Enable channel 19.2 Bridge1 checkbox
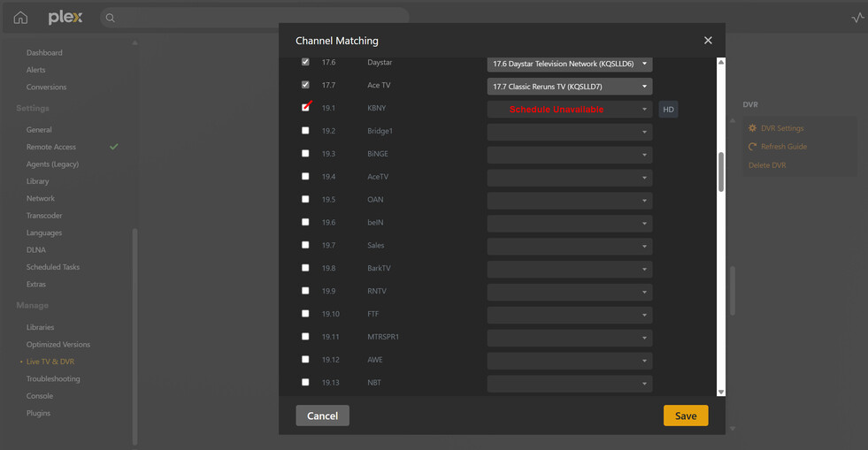 (305, 131)
